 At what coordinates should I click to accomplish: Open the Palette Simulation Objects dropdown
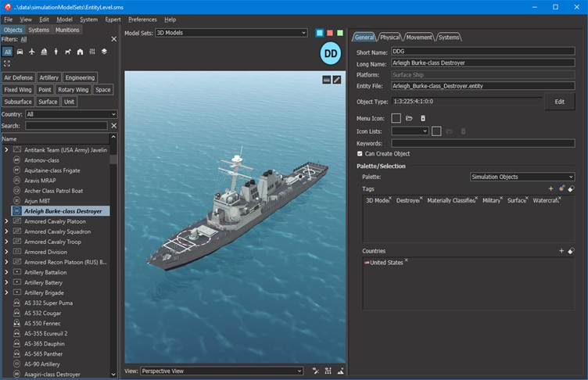(x=522, y=177)
